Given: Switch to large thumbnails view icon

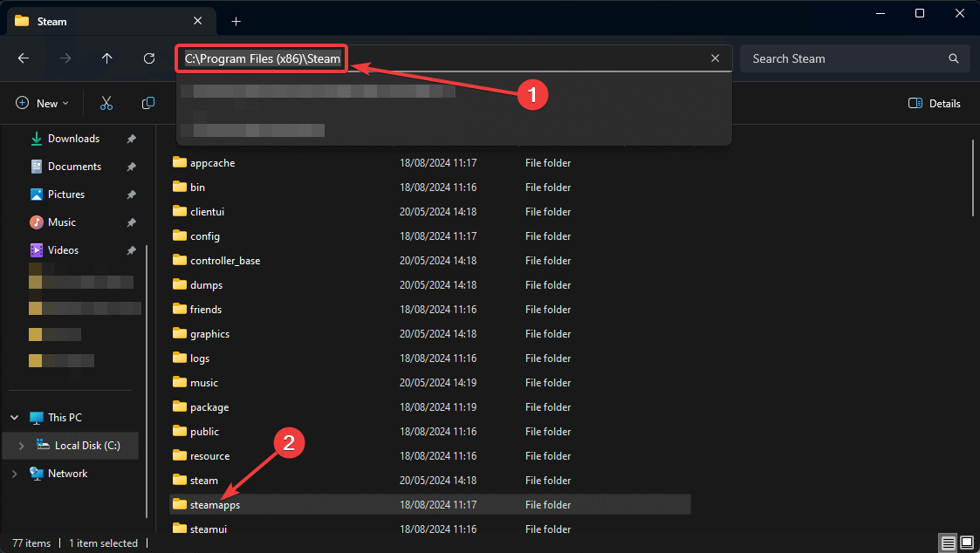Looking at the screenshot, I should click(x=967, y=543).
